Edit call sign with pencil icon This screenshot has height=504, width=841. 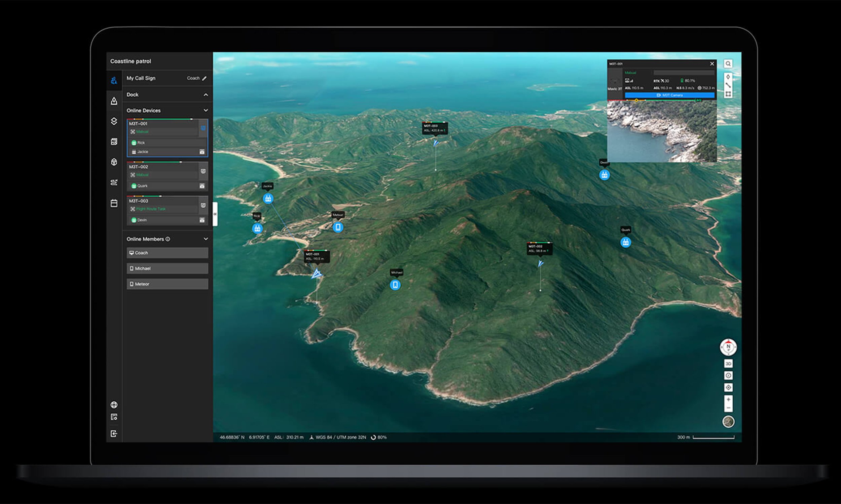[204, 78]
